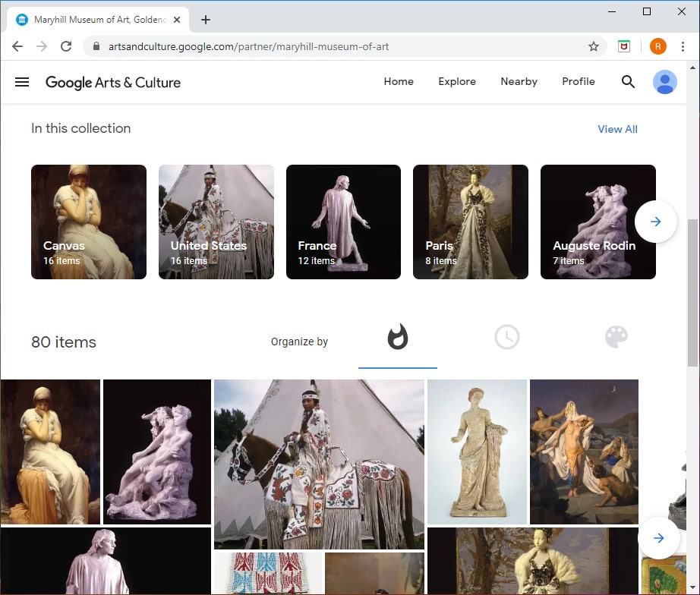This screenshot has height=595, width=700.
Task: Go back to previous page
Action: (17, 46)
